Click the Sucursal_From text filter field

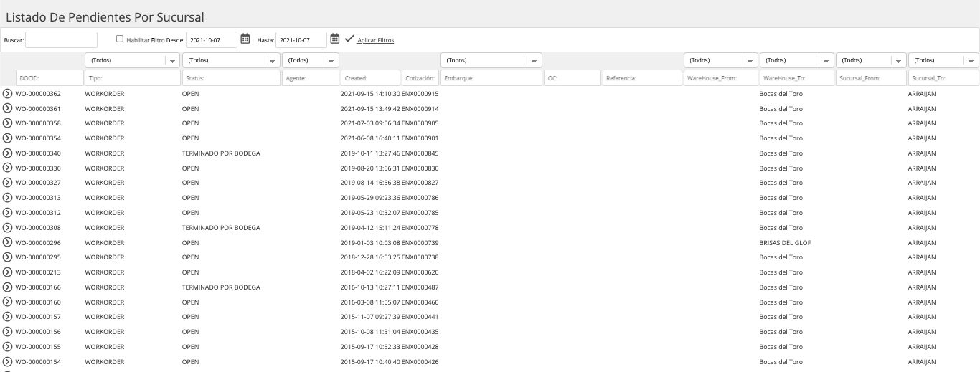[x=871, y=78]
